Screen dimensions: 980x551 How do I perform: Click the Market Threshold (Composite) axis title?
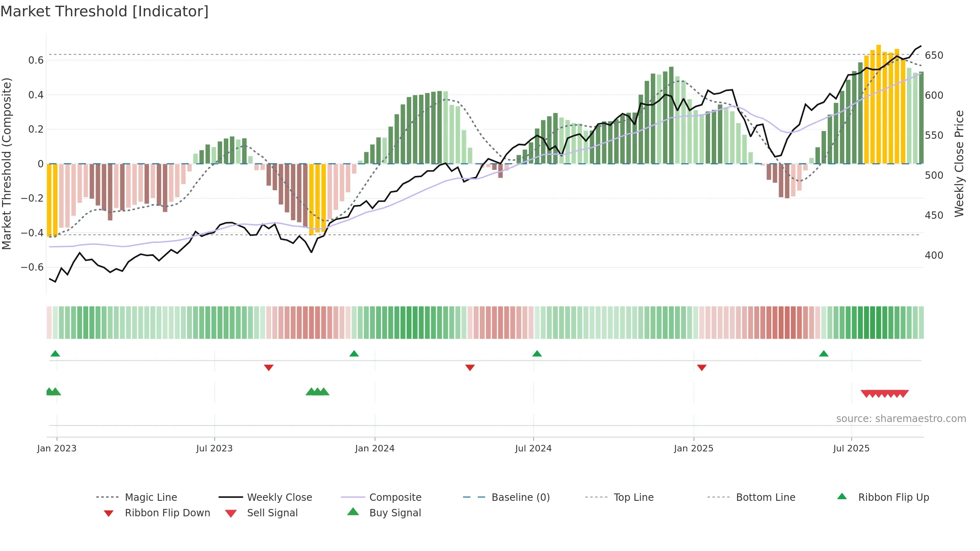click(7, 163)
